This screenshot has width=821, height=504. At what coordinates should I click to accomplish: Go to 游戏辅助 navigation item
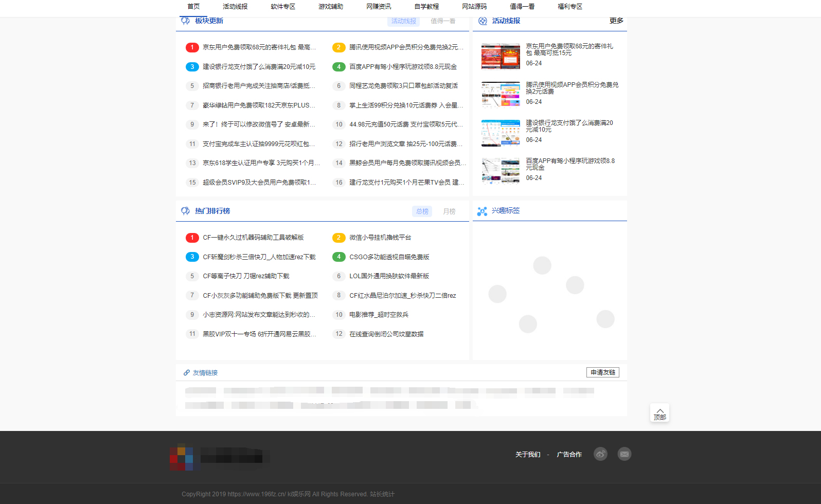pyautogui.click(x=331, y=7)
